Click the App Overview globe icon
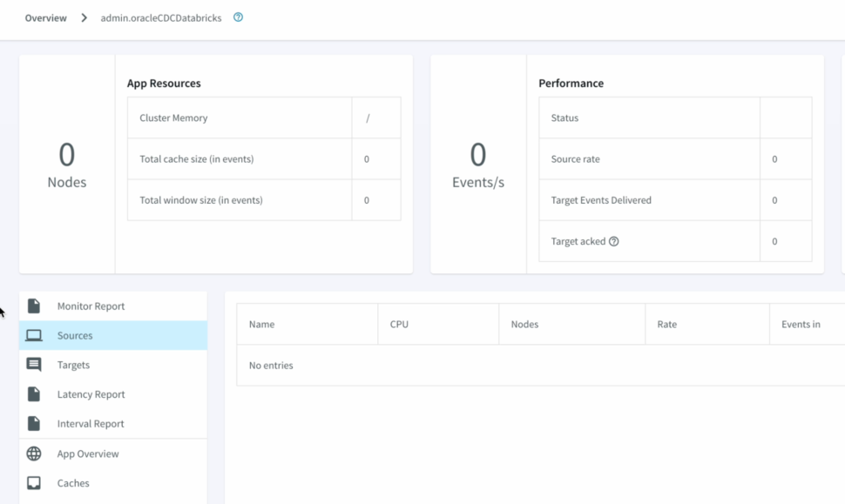This screenshot has width=845, height=504. [34, 454]
